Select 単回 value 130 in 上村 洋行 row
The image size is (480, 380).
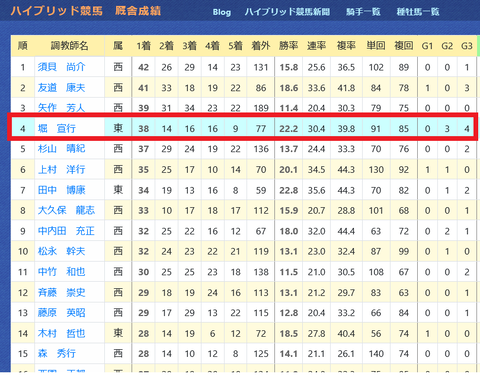click(376, 170)
